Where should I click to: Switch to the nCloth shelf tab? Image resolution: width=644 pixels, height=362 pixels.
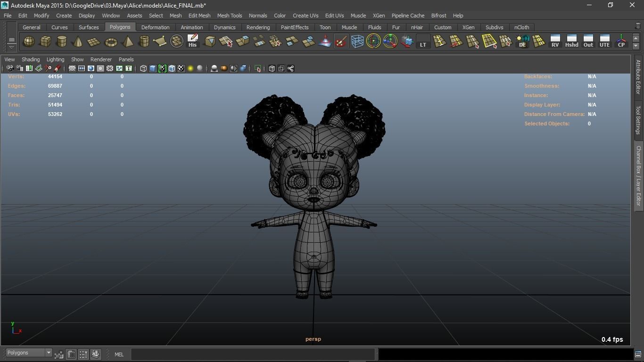tap(521, 27)
